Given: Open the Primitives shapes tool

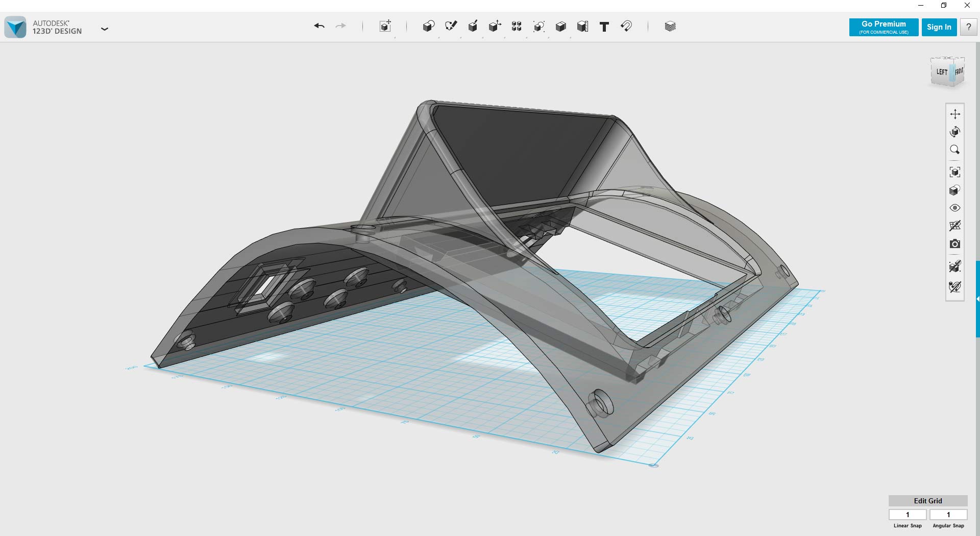Looking at the screenshot, I should tap(429, 27).
